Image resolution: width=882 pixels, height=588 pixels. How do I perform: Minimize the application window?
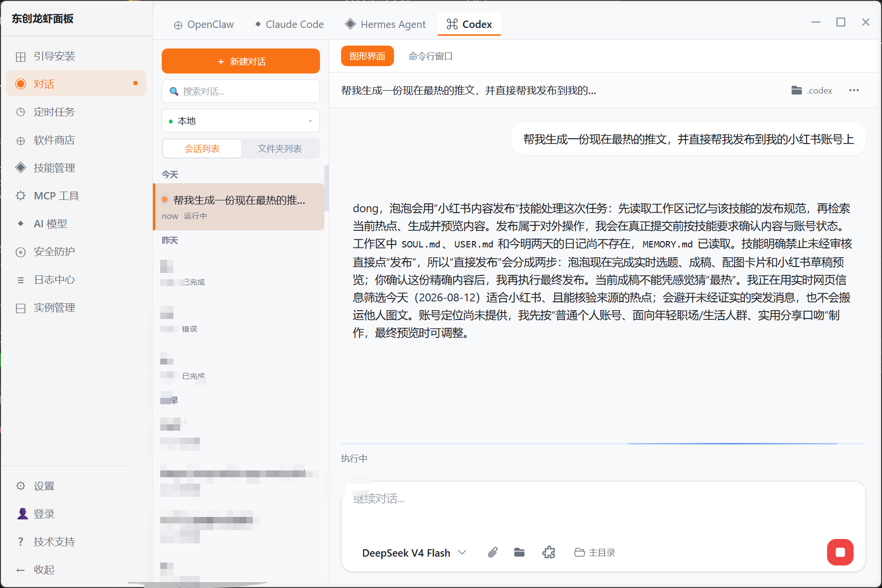(x=816, y=22)
